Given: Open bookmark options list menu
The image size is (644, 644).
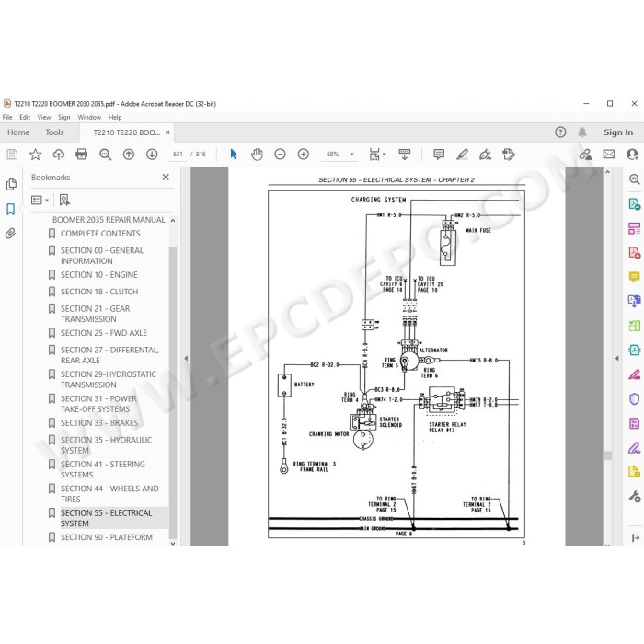Looking at the screenshot, I should pyautogui.click(x=40, y=200).
